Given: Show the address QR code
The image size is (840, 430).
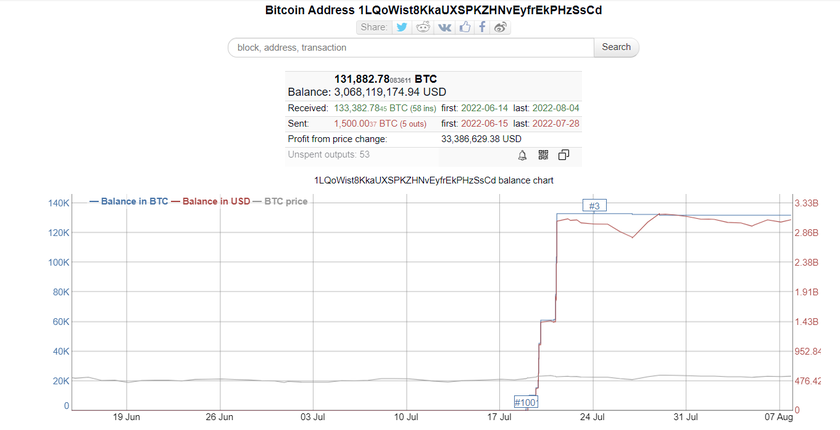Looking at the screenshot, I should (543, 155).
